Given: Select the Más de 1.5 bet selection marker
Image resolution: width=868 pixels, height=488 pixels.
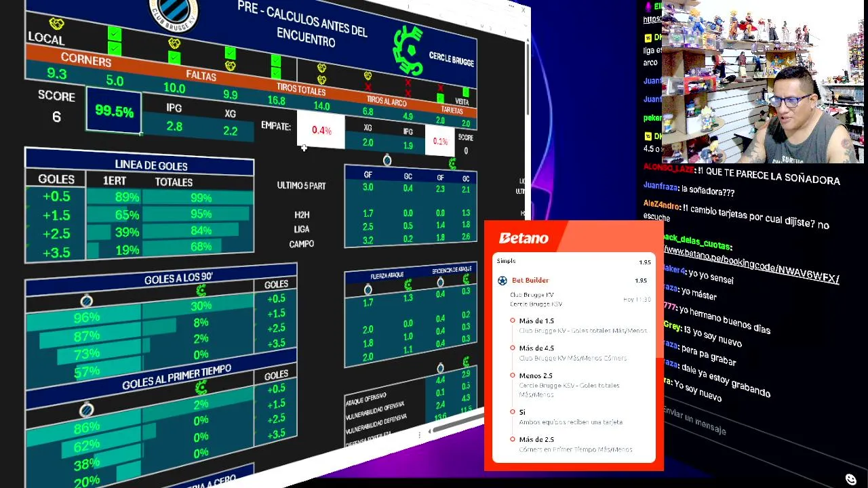Looking at the screenshot, I should (x=513, y=321).
